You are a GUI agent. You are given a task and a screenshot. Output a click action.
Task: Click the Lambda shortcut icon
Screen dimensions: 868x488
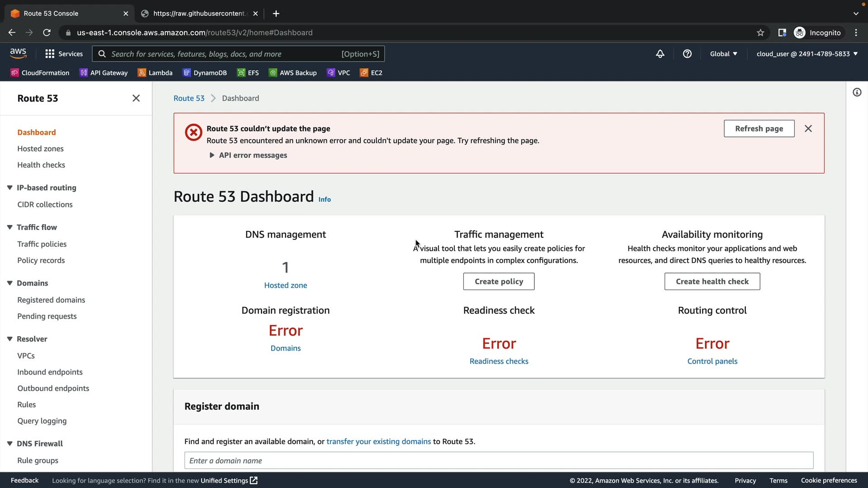142,73
